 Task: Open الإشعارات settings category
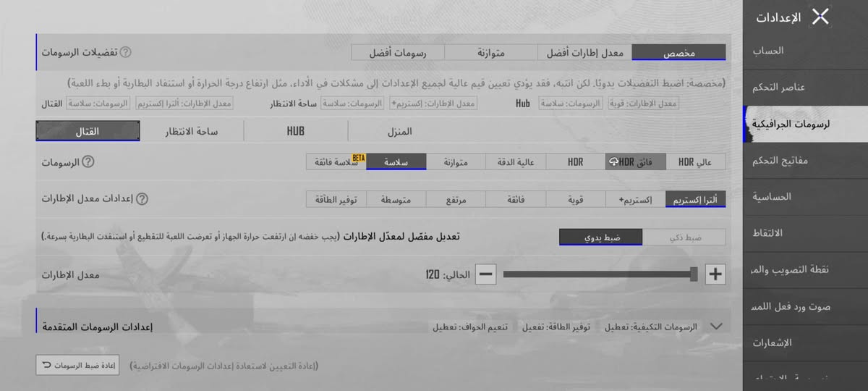[x=806, y=343]
